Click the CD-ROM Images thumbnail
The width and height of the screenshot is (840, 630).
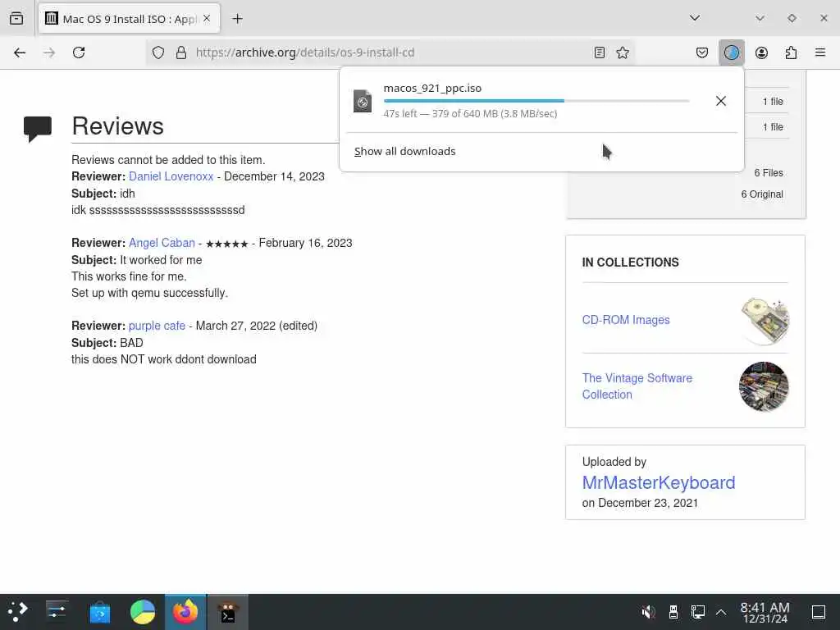[x=765, y=321]
